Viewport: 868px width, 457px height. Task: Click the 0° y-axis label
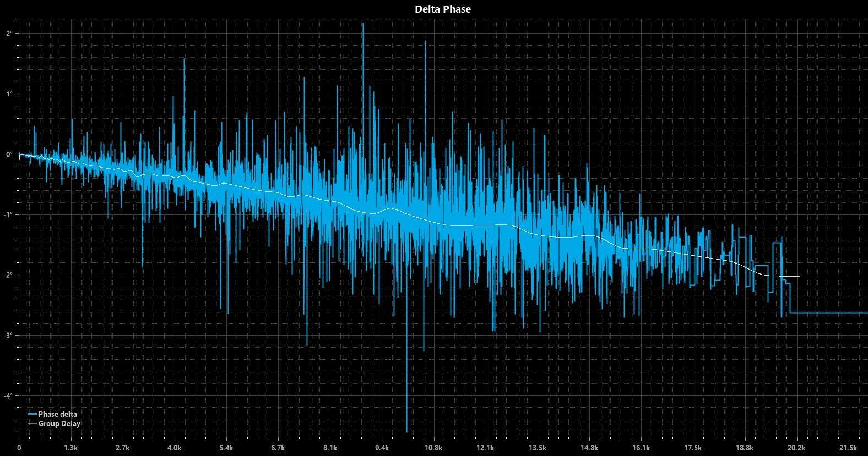[9, 154]
